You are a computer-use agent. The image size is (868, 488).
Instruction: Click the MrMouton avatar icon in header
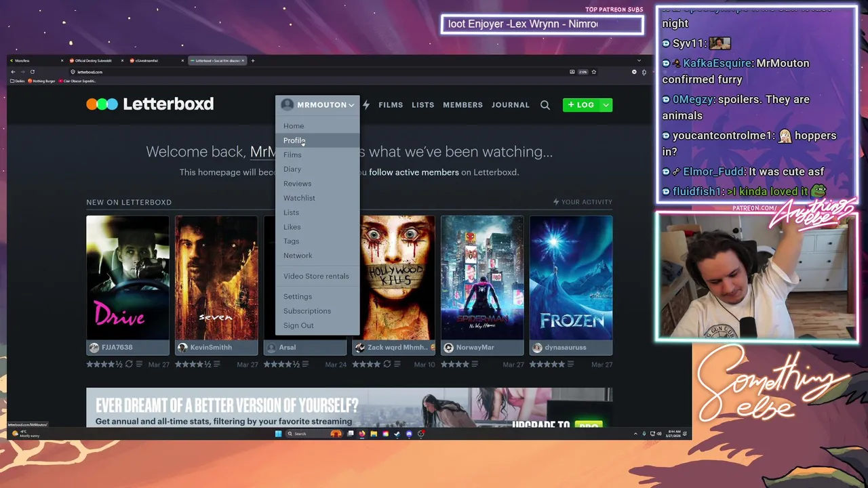pos(288,105)
